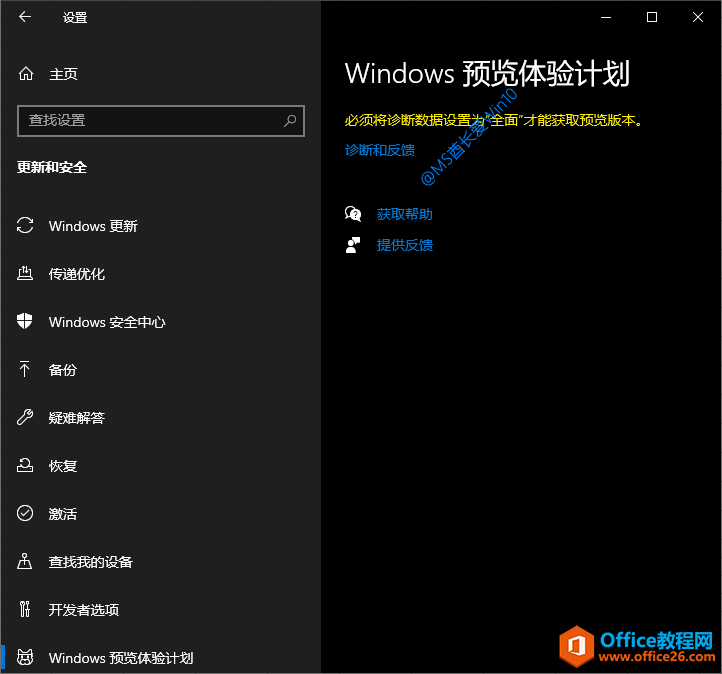This screenshot has height=674, width=722.
Task: Open the 诊断和反馈 link
Action: point(380,150)
